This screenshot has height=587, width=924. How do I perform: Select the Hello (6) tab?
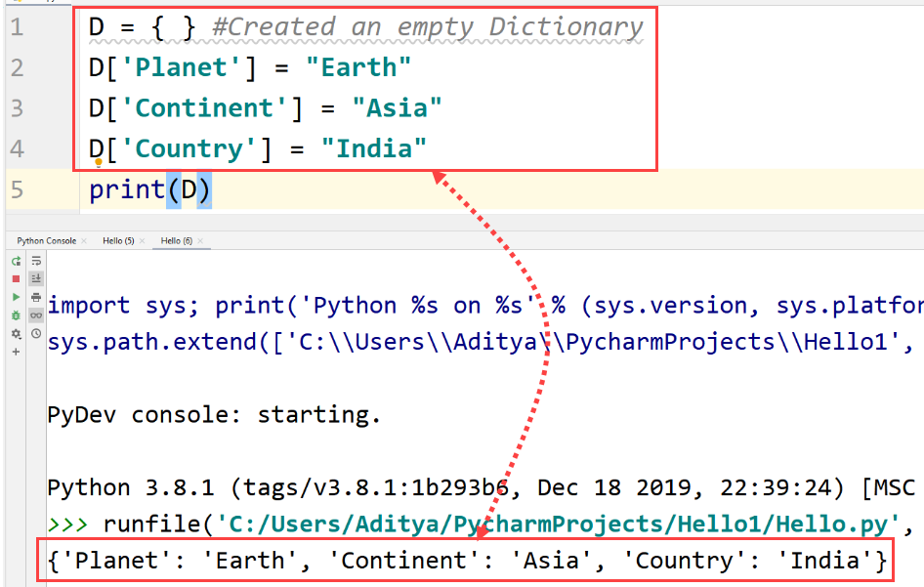click(x=177, y=240)
